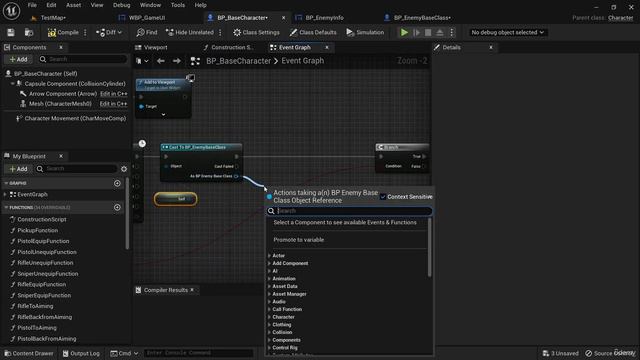Open play options three-dot menu
The image size is (640, 360).
click(451, 32)
